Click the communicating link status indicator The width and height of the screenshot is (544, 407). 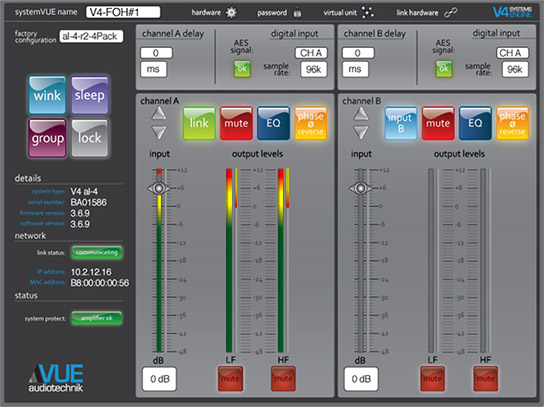click(x=97, y=252)
